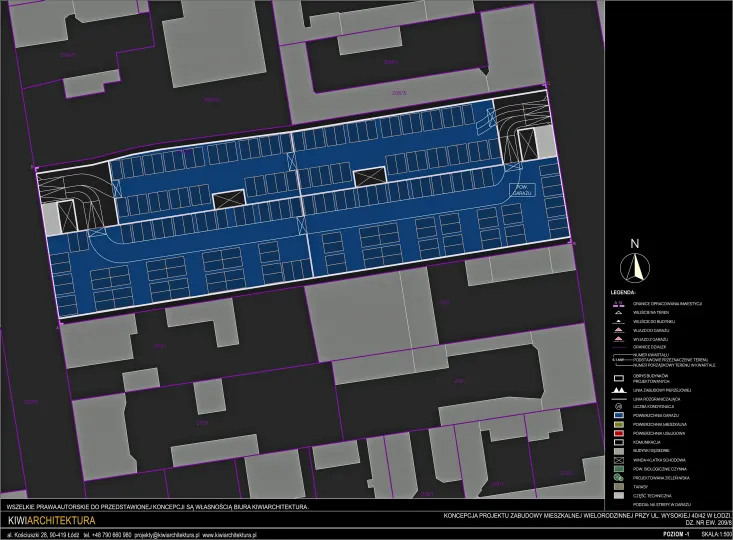This screenshot has width=733, height=540.
Task: Click the 'Wejście na teren' legend triangle
Action: (618, 312)
